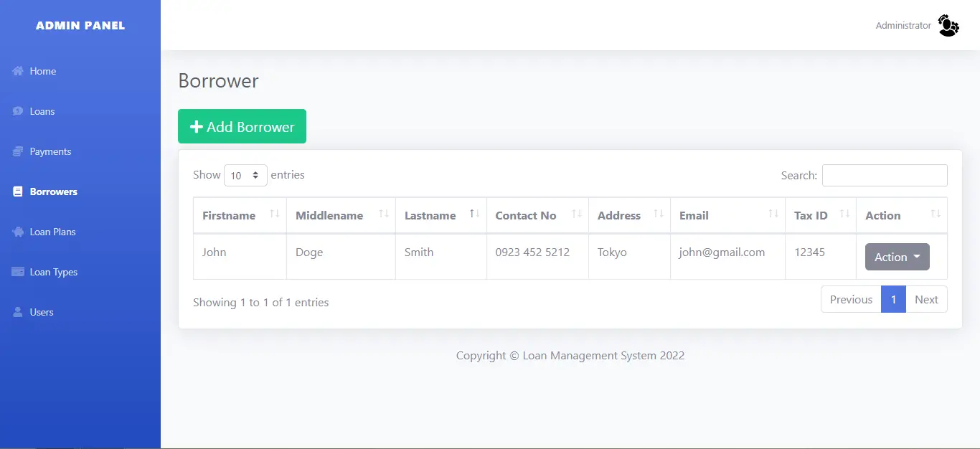Go to the Loan Plans menu item
This screenshot has width=980, height=449.
[52, 232]
